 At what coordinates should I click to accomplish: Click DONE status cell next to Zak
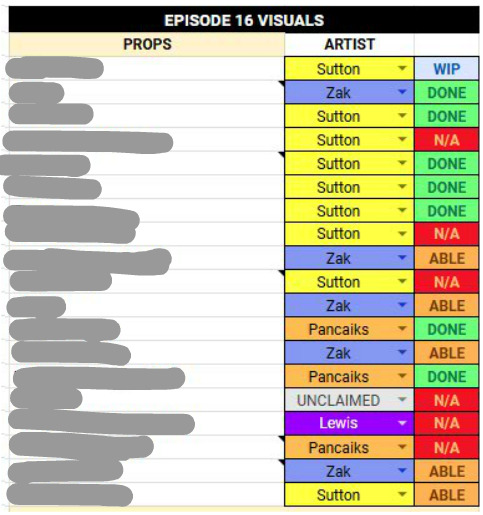[447, 92]
